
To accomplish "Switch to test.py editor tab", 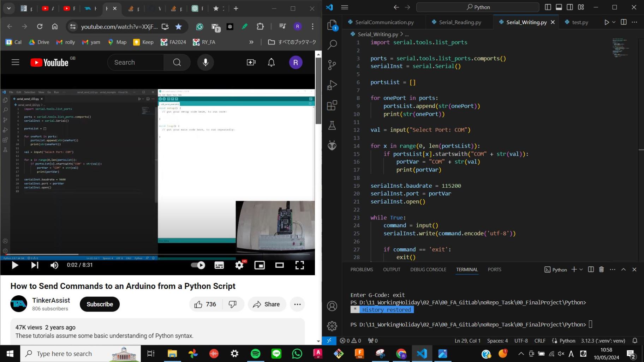I will (x=580, y=22).
